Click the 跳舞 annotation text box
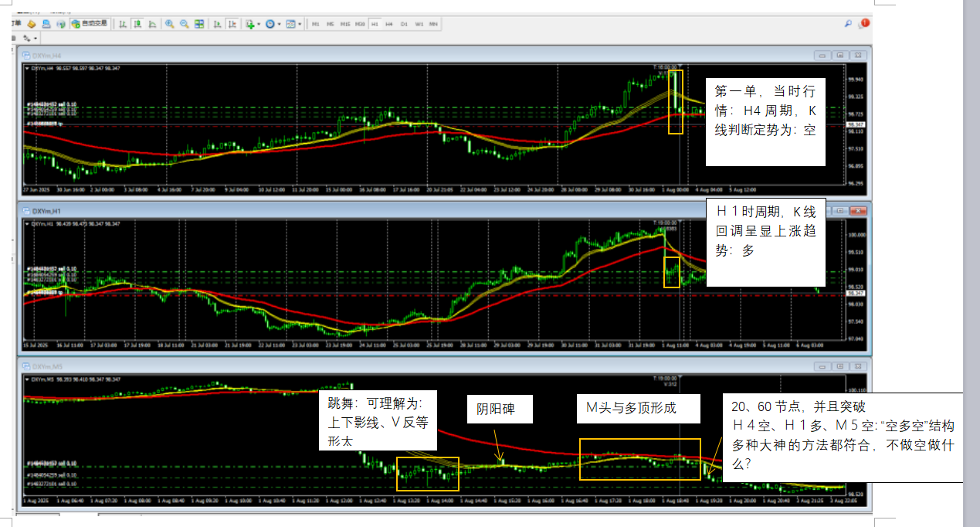Screen dimensions: 980x527 pos(378,420)
